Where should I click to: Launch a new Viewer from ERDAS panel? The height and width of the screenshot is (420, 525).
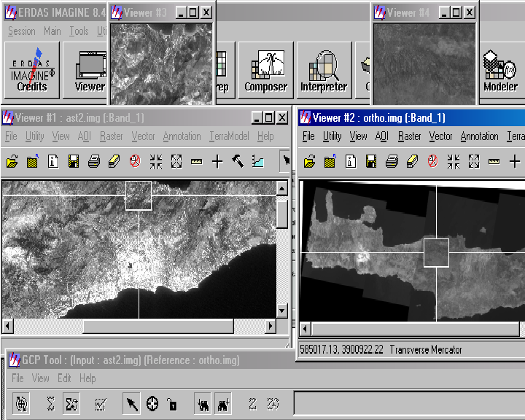tap(85, 70)
